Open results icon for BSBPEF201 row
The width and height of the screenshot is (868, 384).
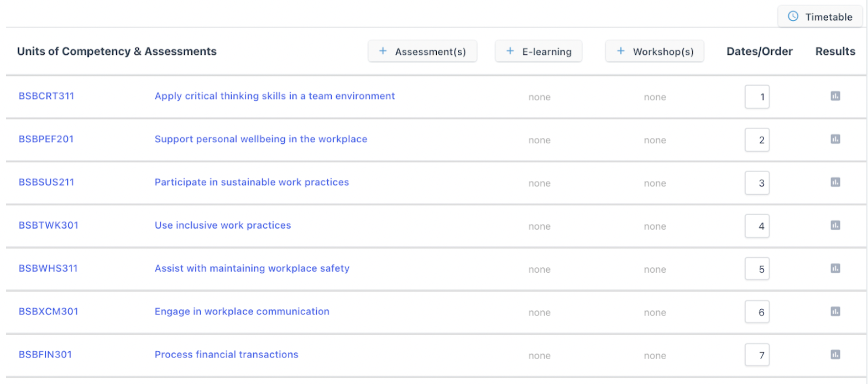(835, 139)
